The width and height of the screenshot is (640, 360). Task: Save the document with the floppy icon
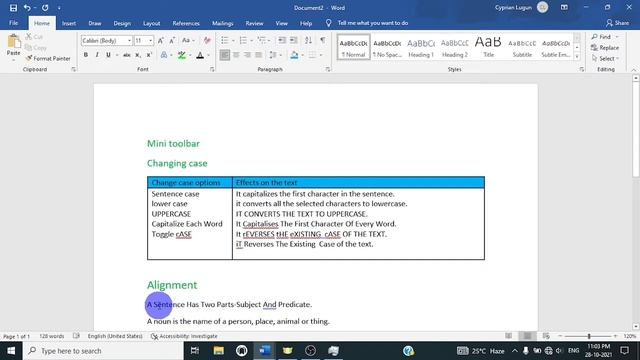[13, 8]
